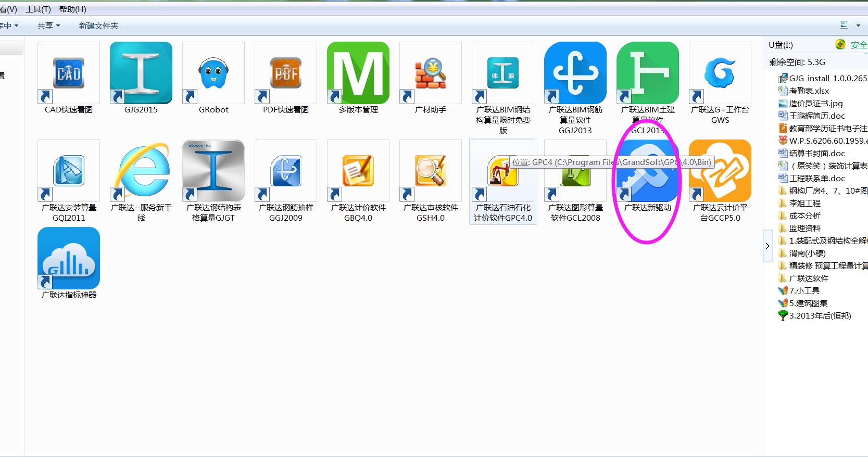Select 结算书封面.doc file
The width and height of the screenshot is (868, 457).
click(x=811, y=153)
